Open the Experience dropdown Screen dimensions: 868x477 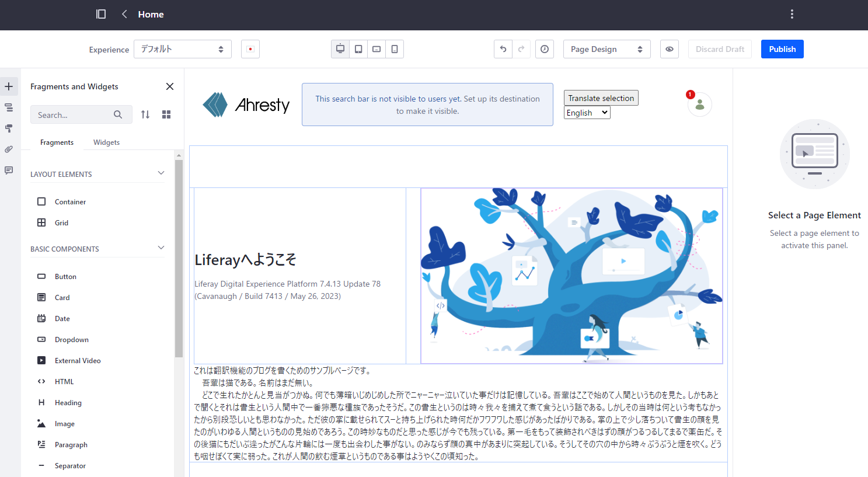[182, 49]
